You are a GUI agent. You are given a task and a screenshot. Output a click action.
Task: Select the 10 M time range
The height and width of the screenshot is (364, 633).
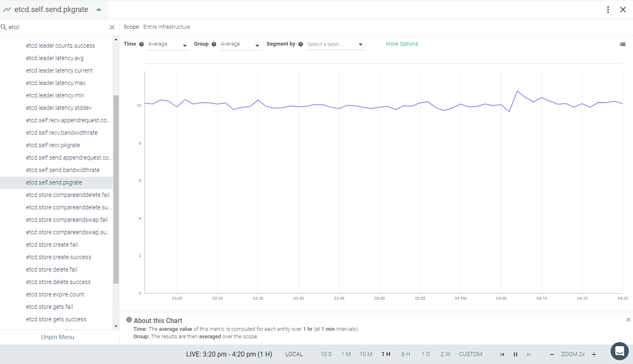pos(366,354)
